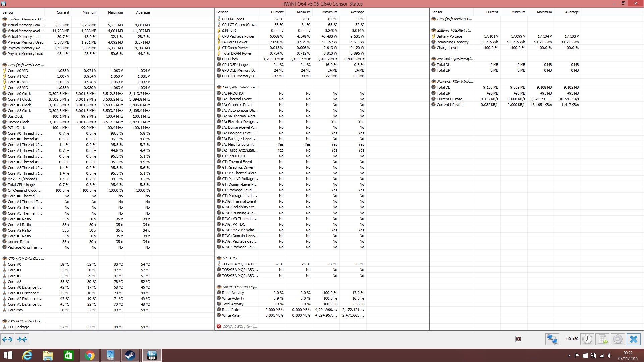Select the CPU Package temperature row
644x362 pixels.
tap(76, 327)
